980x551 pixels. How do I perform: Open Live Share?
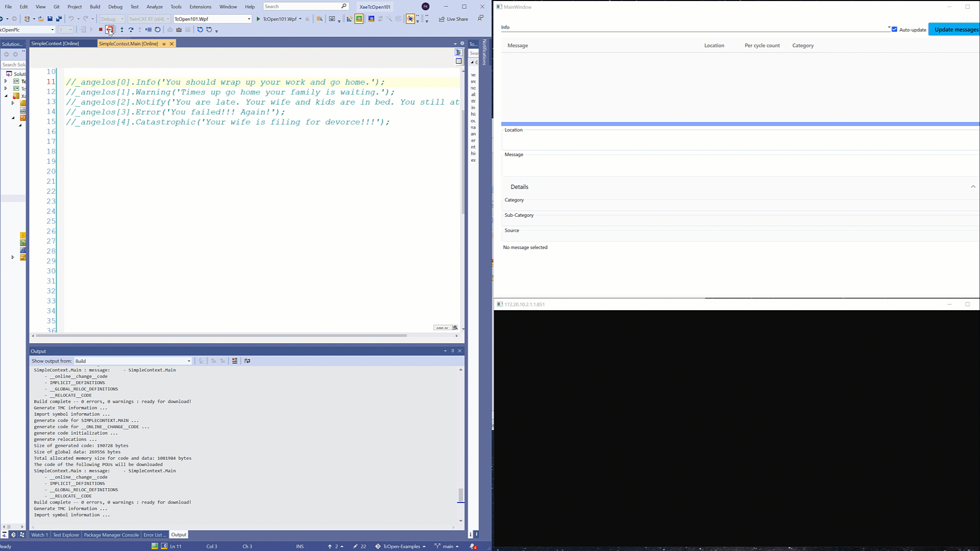tap(453, 19)
